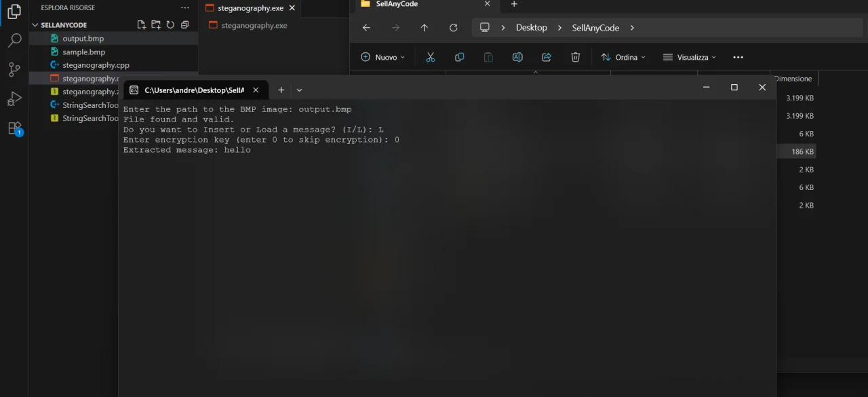Open the Run and Debug view

(x=14, y=99)
